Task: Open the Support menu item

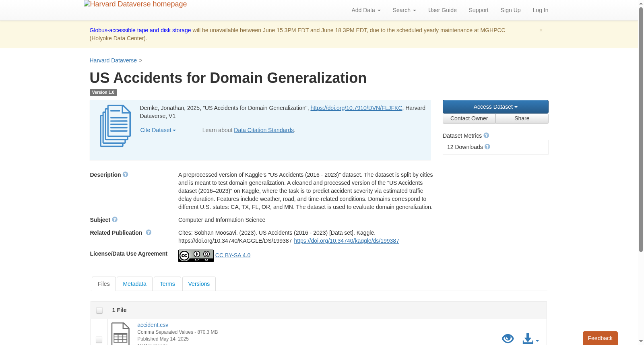Action: (x=479, y=10)
